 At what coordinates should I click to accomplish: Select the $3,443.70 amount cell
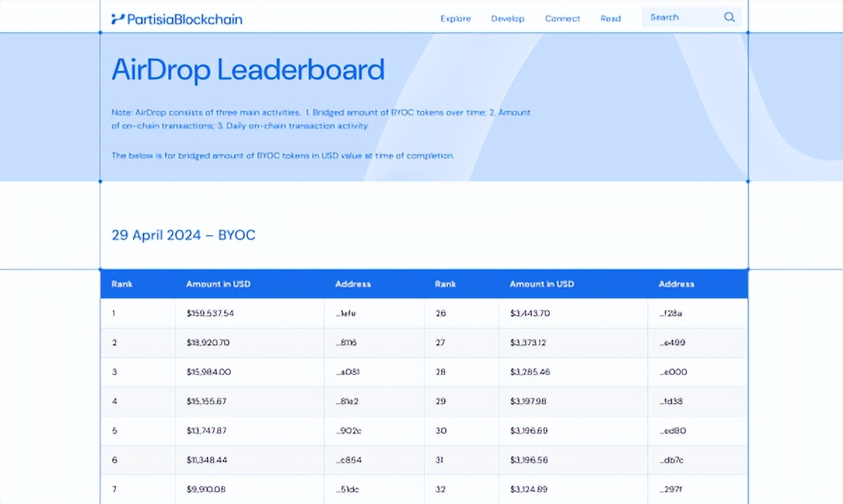[573, 314]
